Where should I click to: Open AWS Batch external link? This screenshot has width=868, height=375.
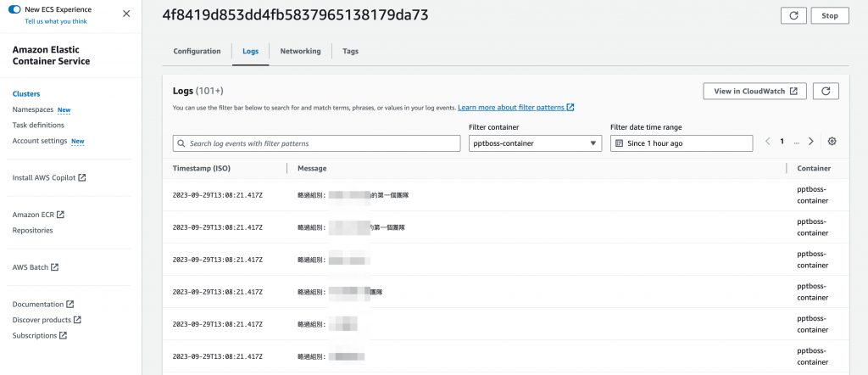[36, 267]
